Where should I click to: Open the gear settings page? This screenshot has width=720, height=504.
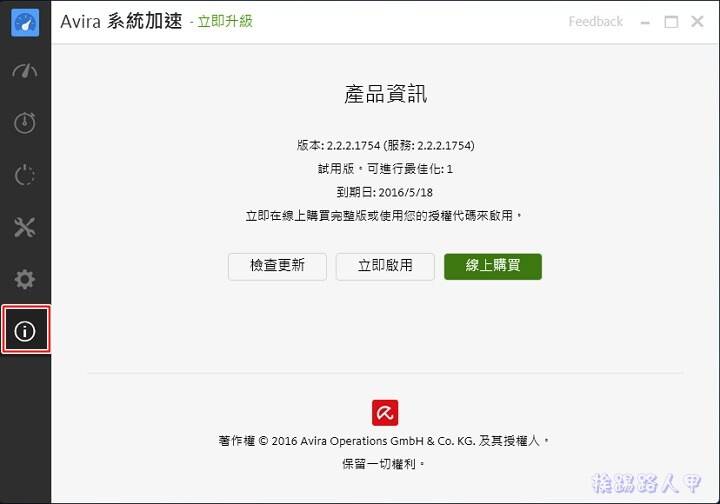pyautogui.click(x=25, y=279)
